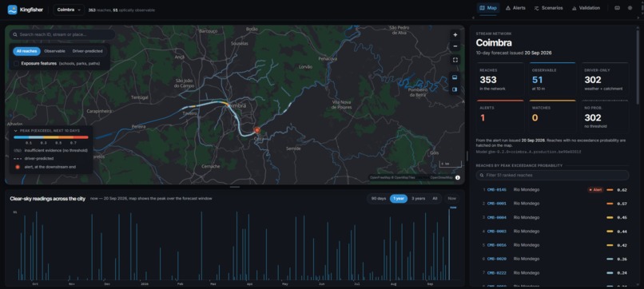Open reach CMB-0020 in the ranked list
This screenshot has width=644, height=289.
552,259
